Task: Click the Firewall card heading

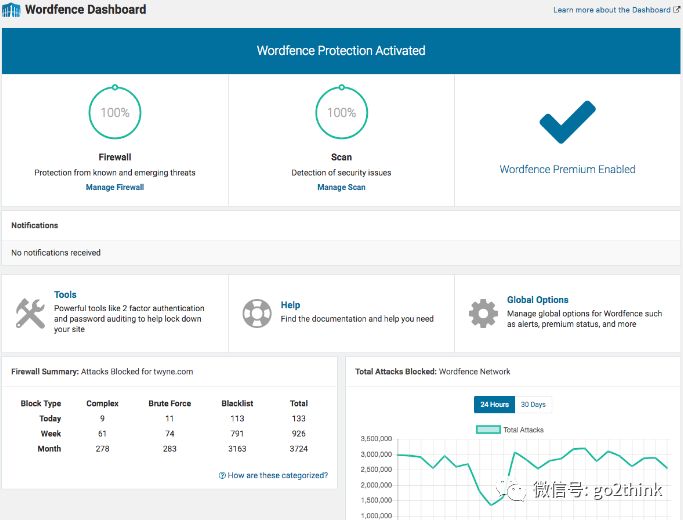Action: coord(115,157)
